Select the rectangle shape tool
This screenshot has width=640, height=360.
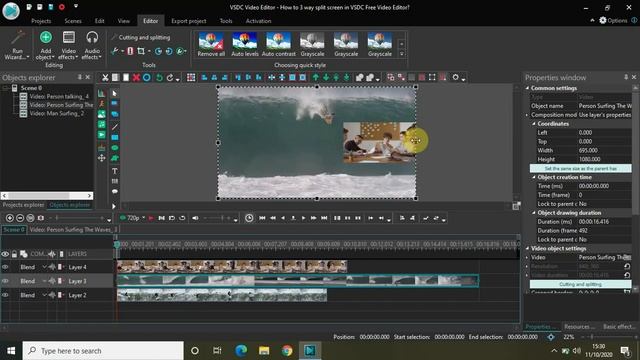coord(115,138)
